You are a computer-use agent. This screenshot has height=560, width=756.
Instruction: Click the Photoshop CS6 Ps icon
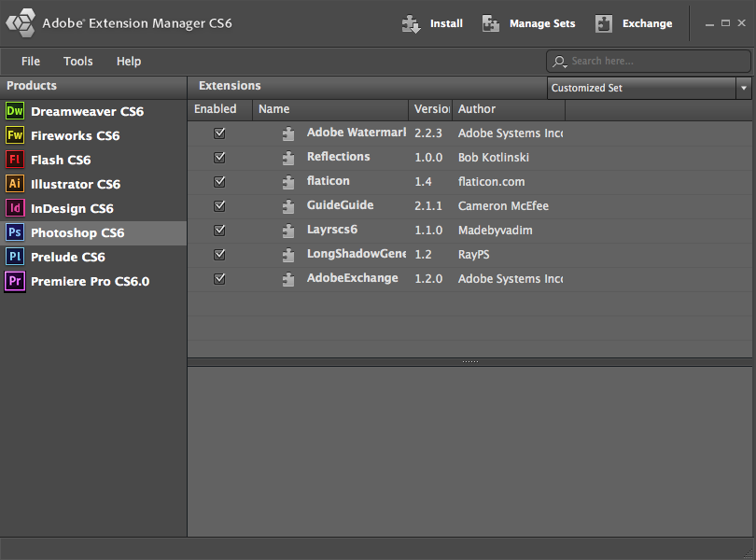click(15, 232)
